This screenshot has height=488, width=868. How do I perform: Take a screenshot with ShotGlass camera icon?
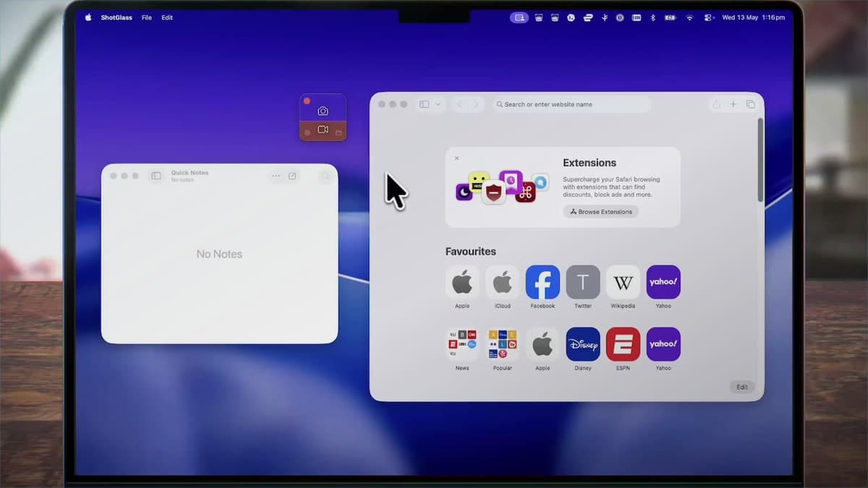[x=323, y=111]
